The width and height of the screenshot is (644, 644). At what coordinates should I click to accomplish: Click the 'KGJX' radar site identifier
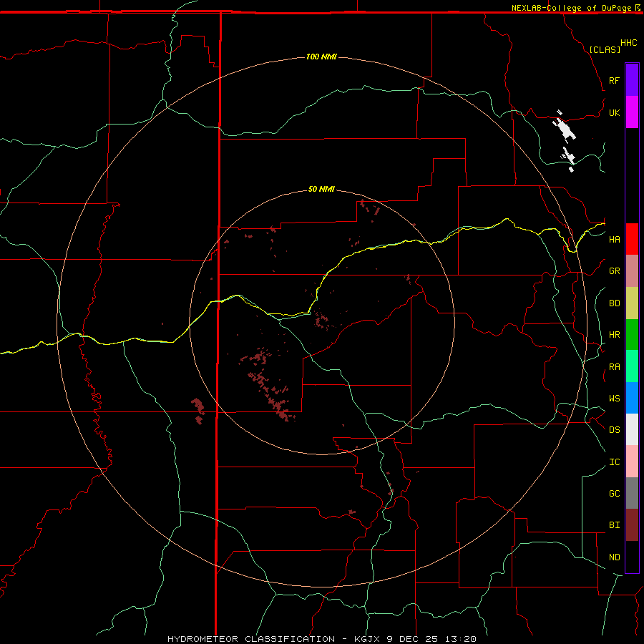tap(368, 639)
